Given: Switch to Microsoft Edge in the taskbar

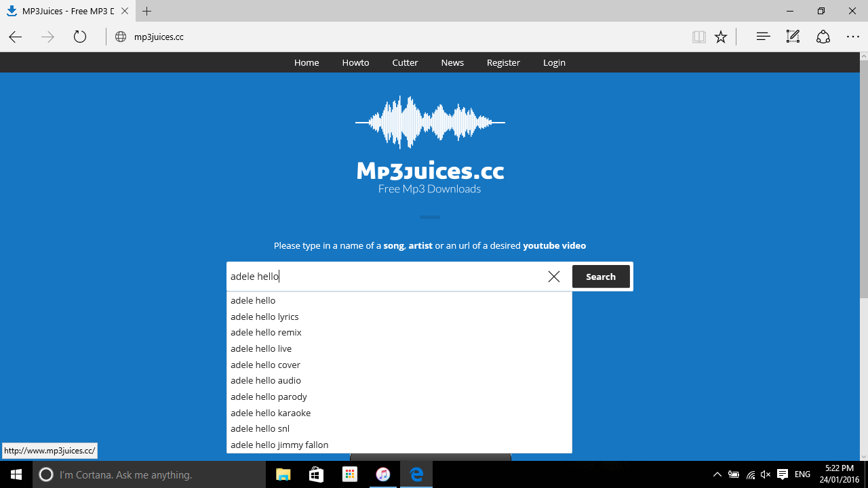Looking at the screenshot, I should click(416, 474).
